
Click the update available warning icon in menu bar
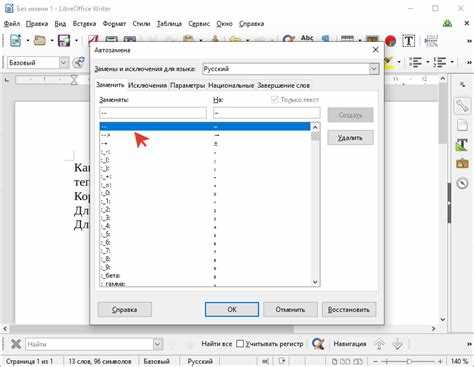click(447, 23)
